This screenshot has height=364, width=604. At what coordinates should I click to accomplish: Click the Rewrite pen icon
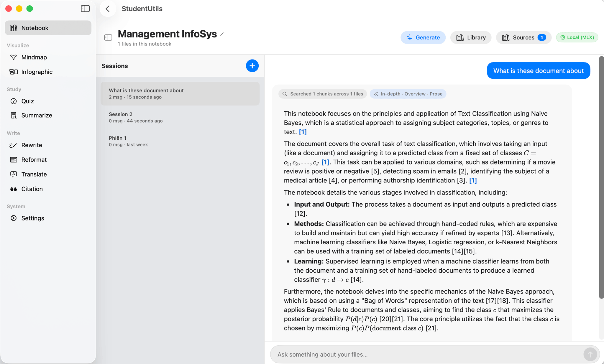14,145
